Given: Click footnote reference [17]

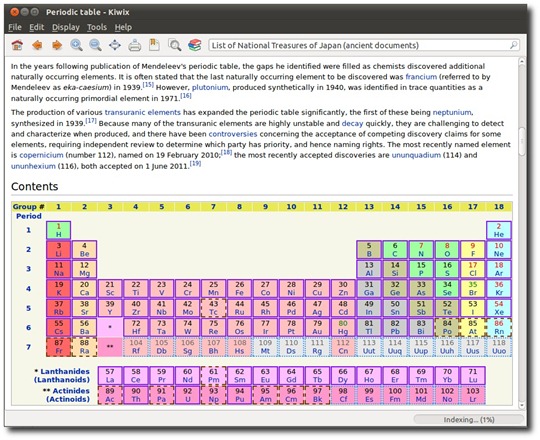Looking at the screenshot, I should [x=91, y=121].
